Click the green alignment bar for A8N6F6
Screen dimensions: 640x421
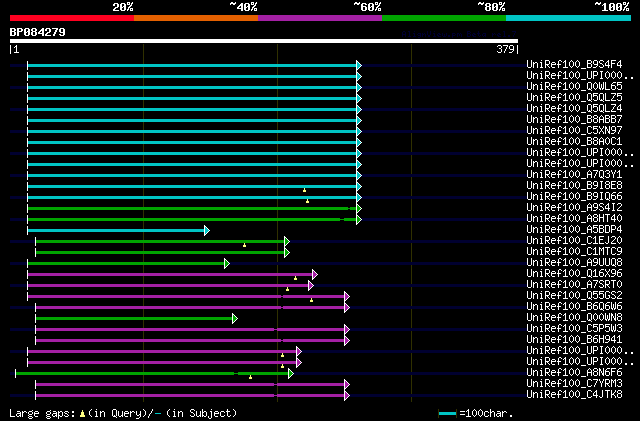pos(152,374)
